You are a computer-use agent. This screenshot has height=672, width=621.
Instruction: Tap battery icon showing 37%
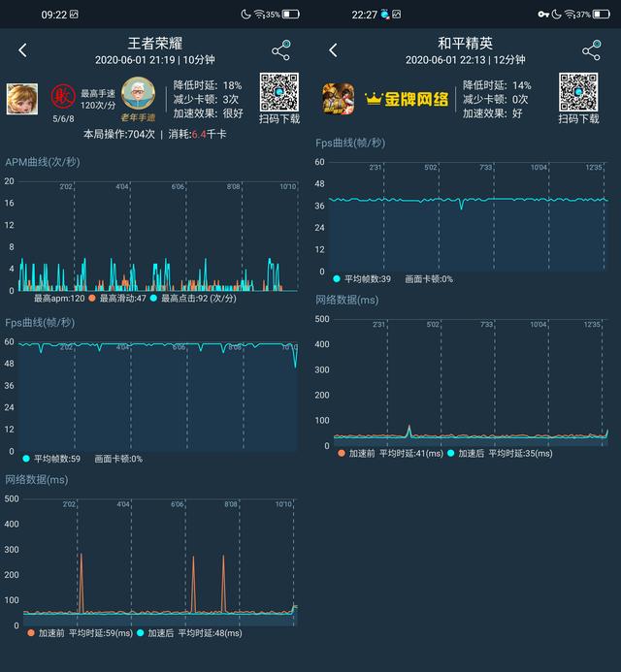click(601, 15)
